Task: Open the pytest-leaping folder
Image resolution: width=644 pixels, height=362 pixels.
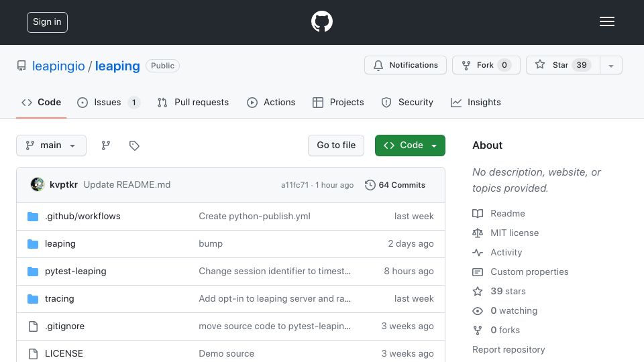Action: coord(76,271)
